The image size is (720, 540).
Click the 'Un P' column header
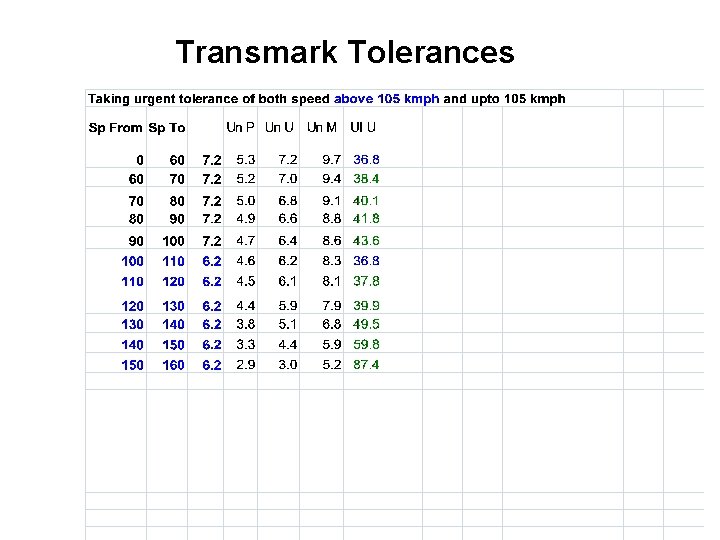click(x=240, y=127)
